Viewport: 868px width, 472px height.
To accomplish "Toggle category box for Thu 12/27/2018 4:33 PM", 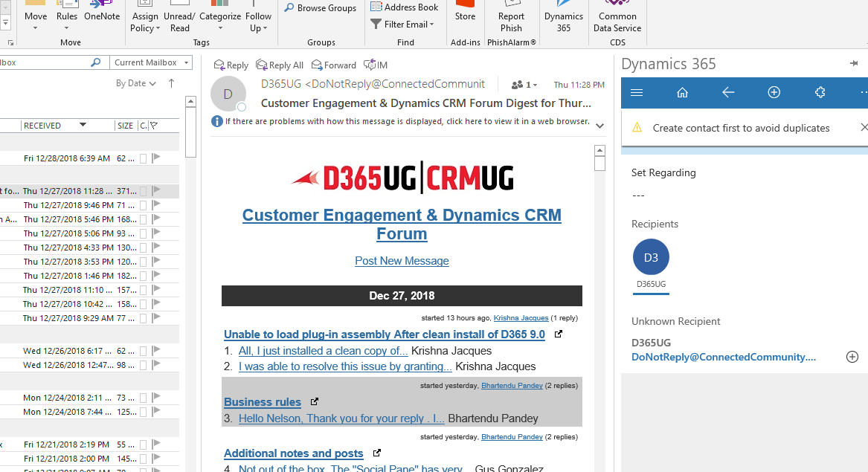I will coord(144,248).
